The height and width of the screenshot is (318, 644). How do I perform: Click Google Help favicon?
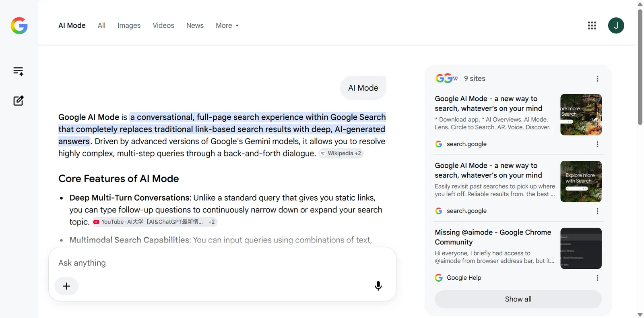439,278
